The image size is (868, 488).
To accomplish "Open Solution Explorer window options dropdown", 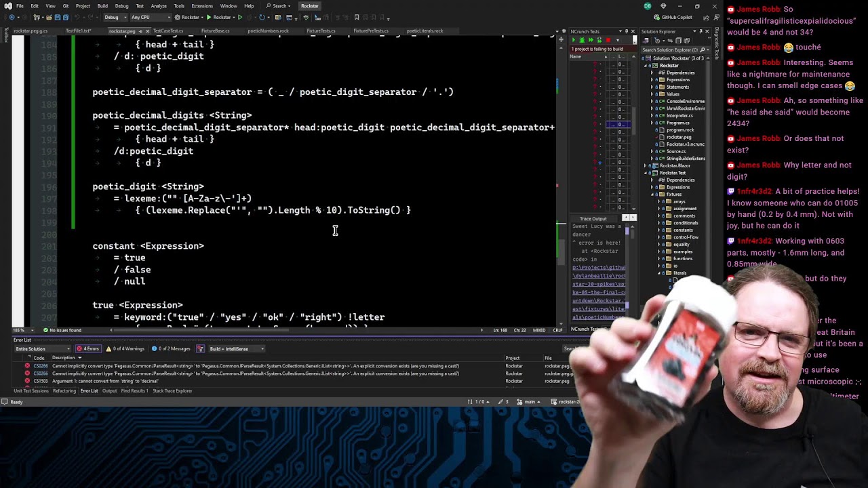I will coord(694,31).
